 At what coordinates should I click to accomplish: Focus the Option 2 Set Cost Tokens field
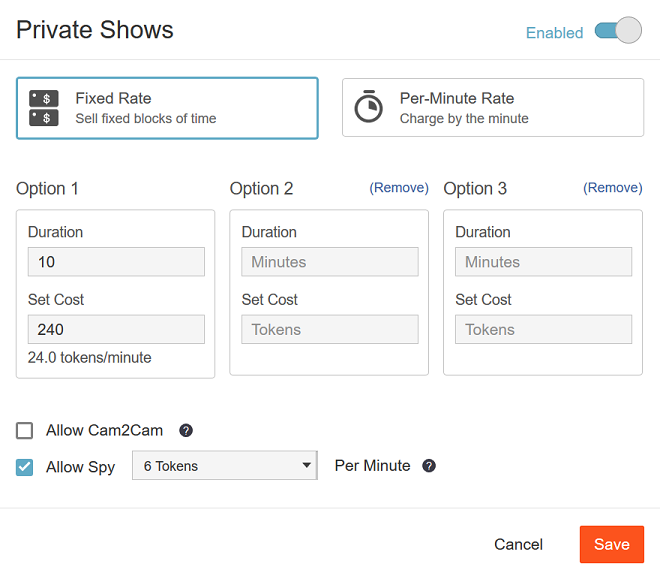click(x=330, y=330)
